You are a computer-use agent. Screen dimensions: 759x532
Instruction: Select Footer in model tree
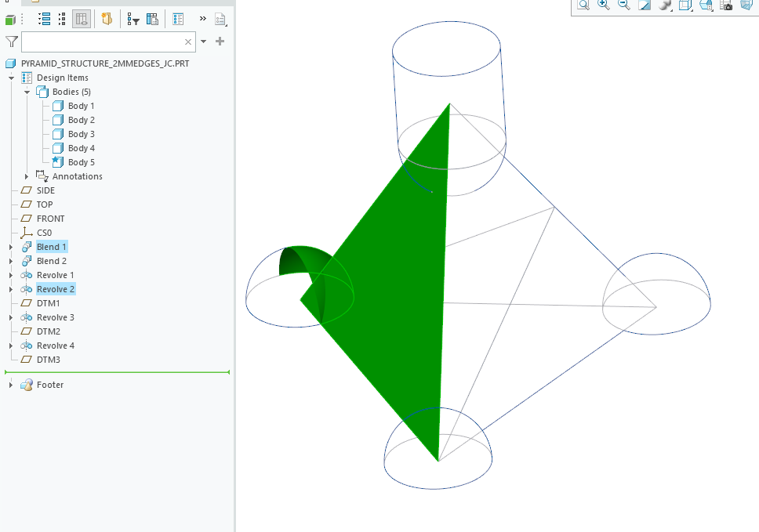[50, 385]
